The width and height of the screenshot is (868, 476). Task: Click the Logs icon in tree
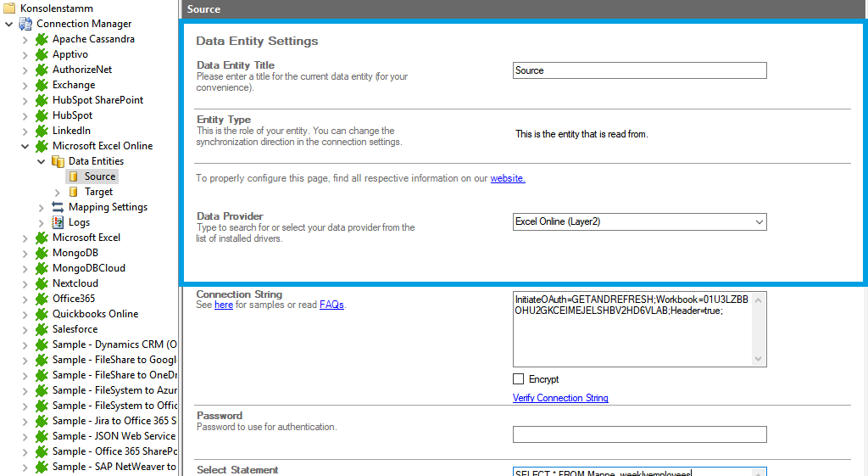[58, 222]
